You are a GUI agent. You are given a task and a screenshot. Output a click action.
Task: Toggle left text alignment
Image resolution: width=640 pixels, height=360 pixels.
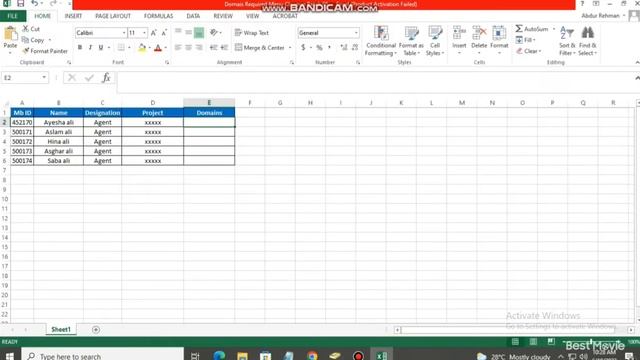[x=178, y=48]
